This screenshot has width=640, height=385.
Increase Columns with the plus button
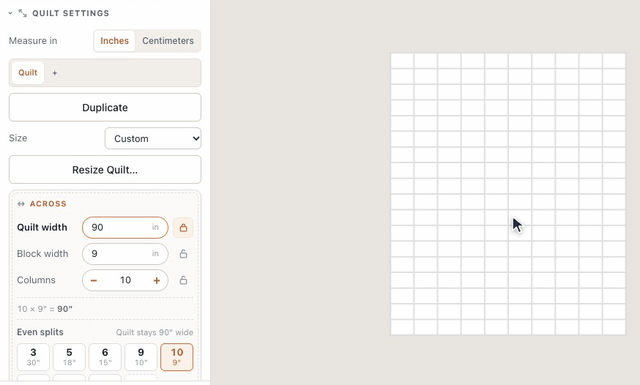coord(156,280)
